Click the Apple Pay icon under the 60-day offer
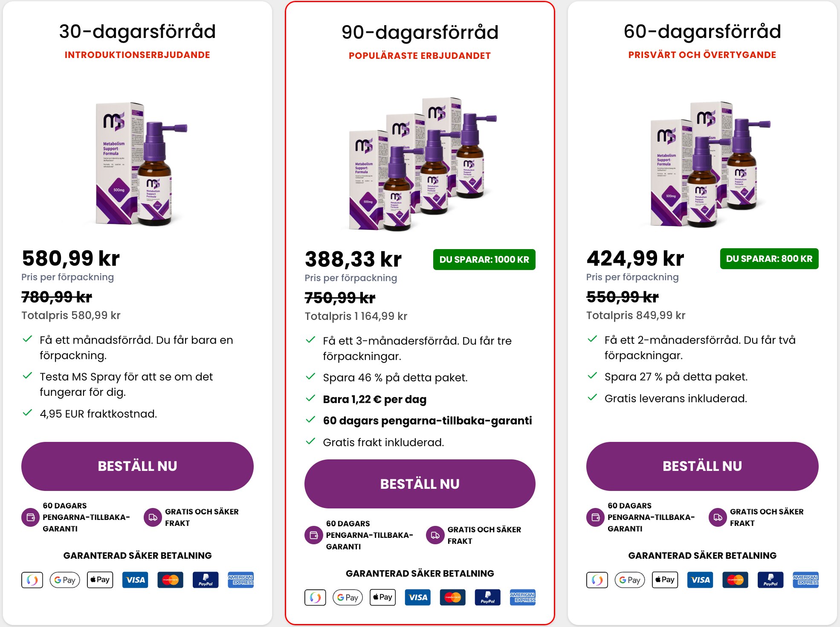 coord(665,580)
